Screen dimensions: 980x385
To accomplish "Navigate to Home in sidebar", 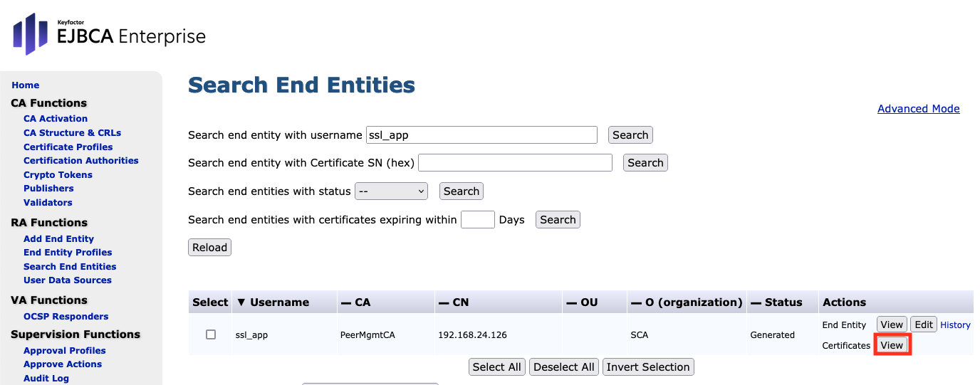I will pos(26,85).
